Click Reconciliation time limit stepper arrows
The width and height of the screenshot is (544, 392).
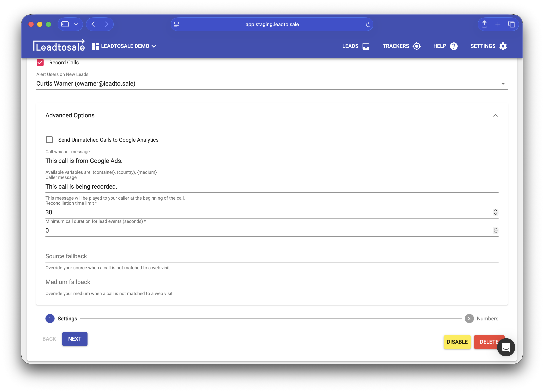(495, 212)
